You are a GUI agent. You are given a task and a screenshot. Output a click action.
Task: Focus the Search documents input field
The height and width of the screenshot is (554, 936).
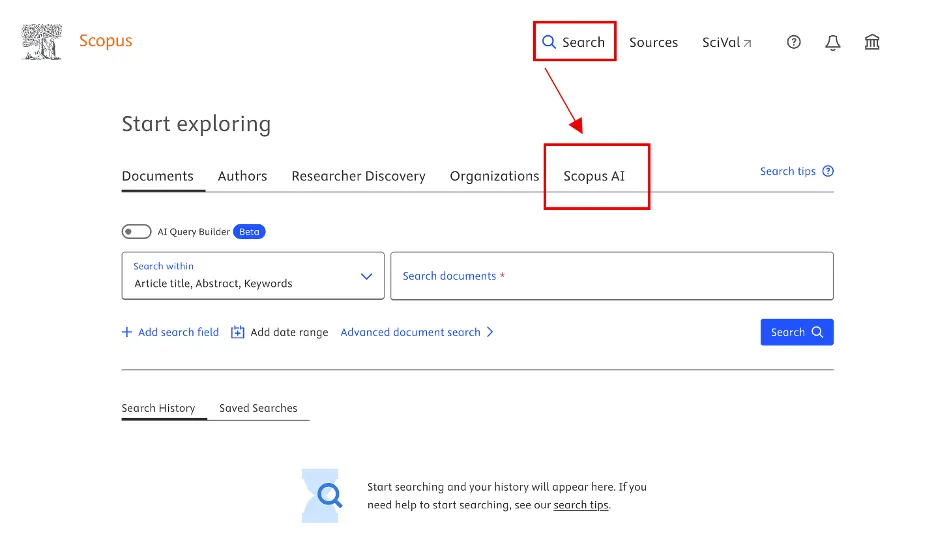(x=612, y=276)
